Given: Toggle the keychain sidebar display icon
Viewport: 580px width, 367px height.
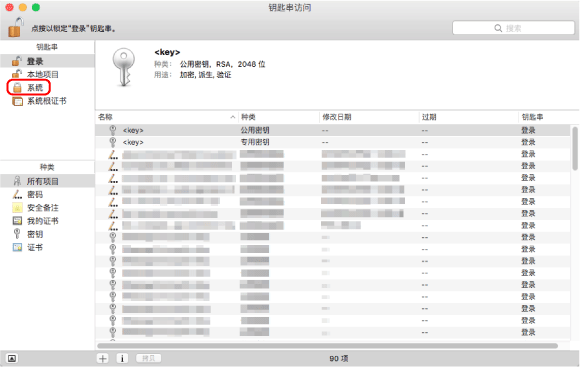Looking at the screenshot, I should [x=12, y=358].
